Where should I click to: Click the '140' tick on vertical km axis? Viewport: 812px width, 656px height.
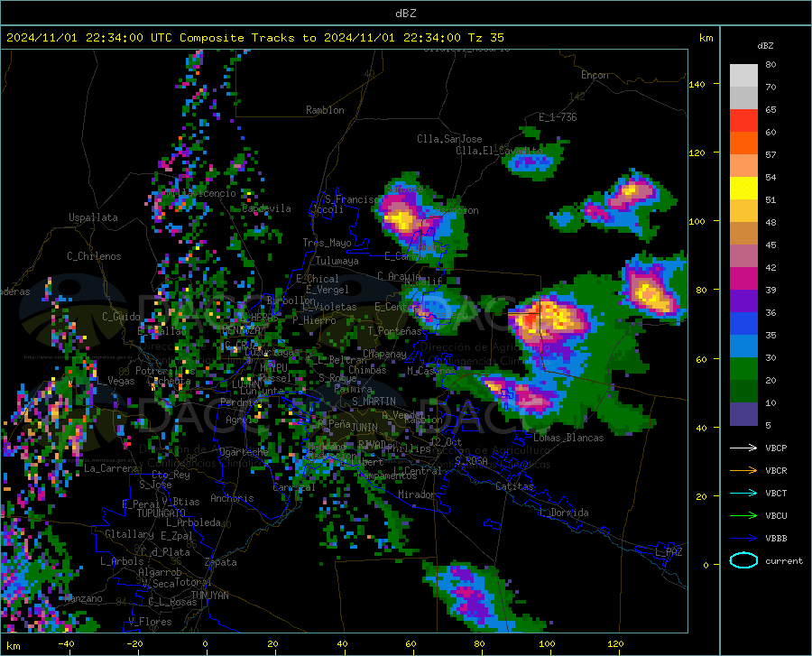(x=697, y=84)
